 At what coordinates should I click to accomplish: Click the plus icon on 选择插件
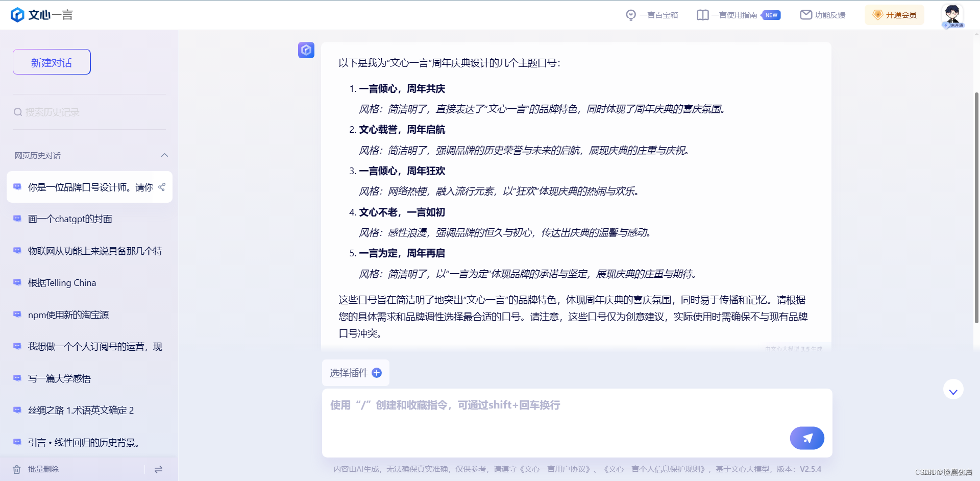point(377,373)
